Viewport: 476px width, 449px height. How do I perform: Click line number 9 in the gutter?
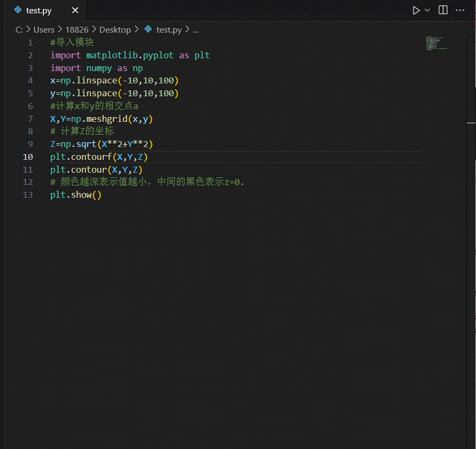pos(30,144)
